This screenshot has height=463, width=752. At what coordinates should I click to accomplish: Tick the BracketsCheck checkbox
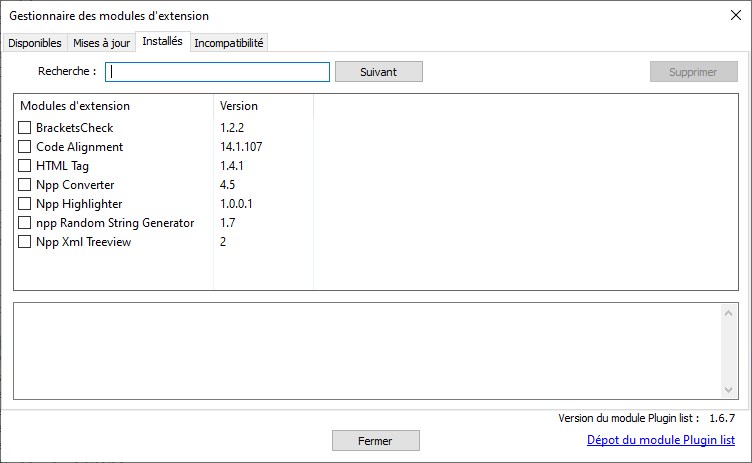pos(24,128)
